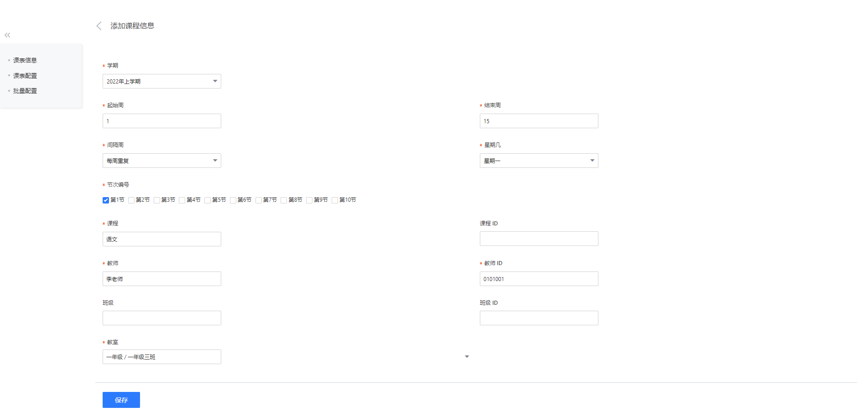Focus the 结束周 input field
The height and width of the screenshot is (412, 868).
click(538, 121)
